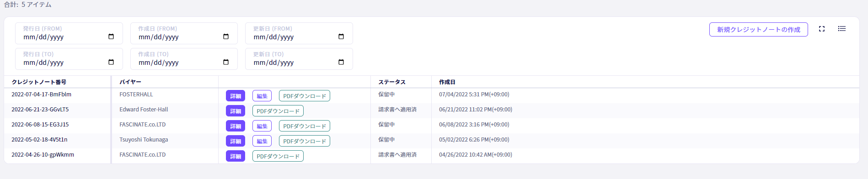Open calendar picker for 作成日 (FROM)
Viewport: 868px width, 179px height.
226,37
